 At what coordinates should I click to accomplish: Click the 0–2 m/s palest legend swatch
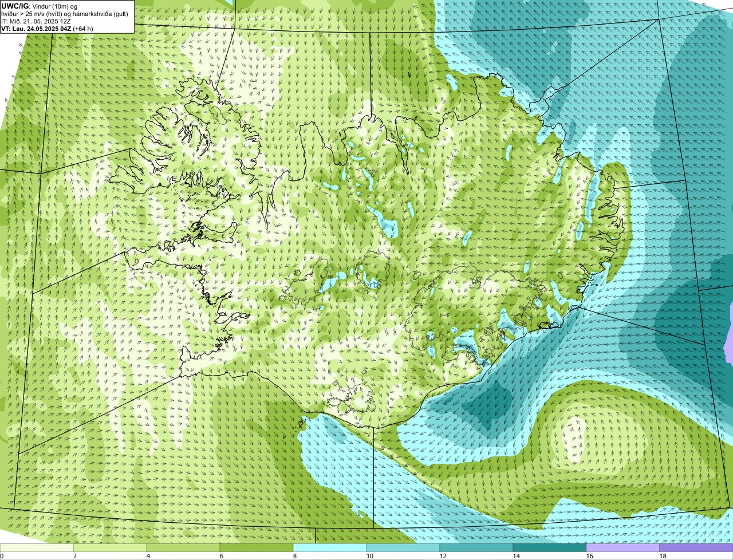37,548
